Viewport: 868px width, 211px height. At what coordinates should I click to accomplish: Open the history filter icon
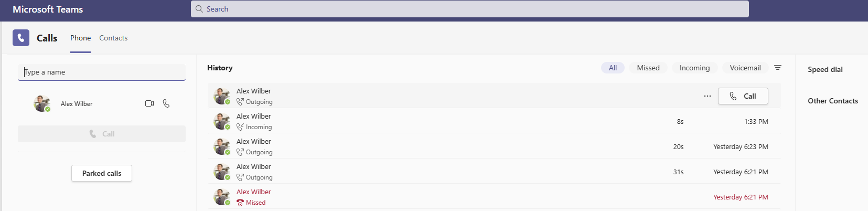click(778, 68)
